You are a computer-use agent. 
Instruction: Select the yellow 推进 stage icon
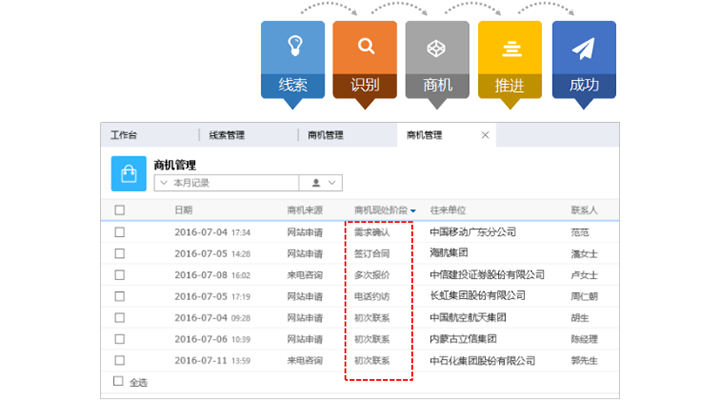coord(510,47)
